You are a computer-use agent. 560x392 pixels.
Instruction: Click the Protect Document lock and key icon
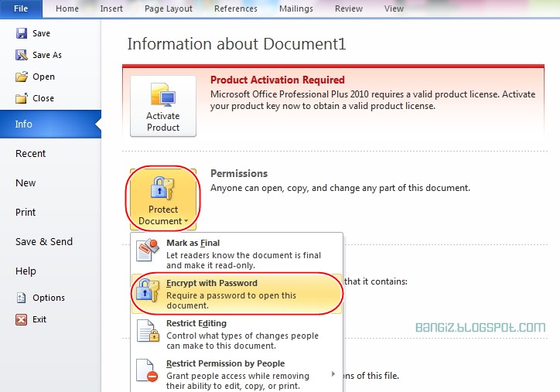pyautogui.click(x=162, y=189)
